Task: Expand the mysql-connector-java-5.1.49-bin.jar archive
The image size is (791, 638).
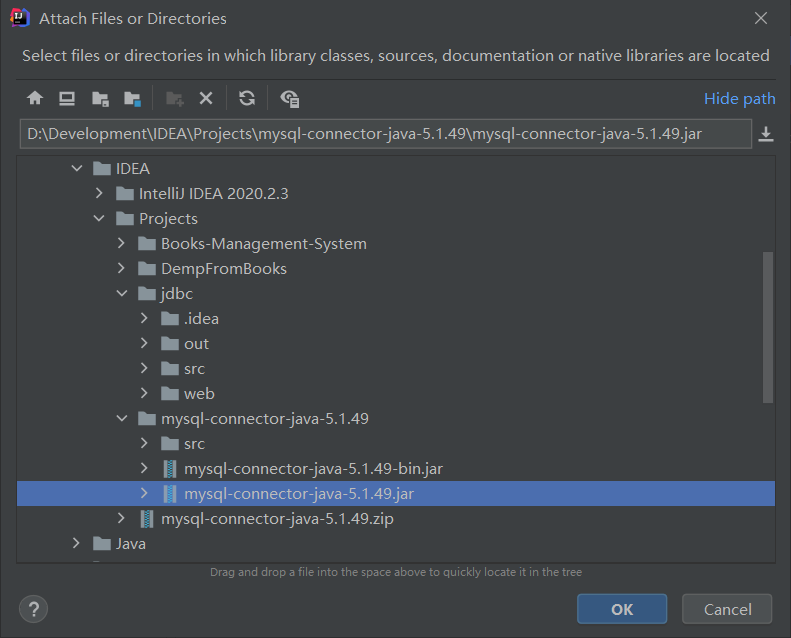Action: click(x=144, y=468)
